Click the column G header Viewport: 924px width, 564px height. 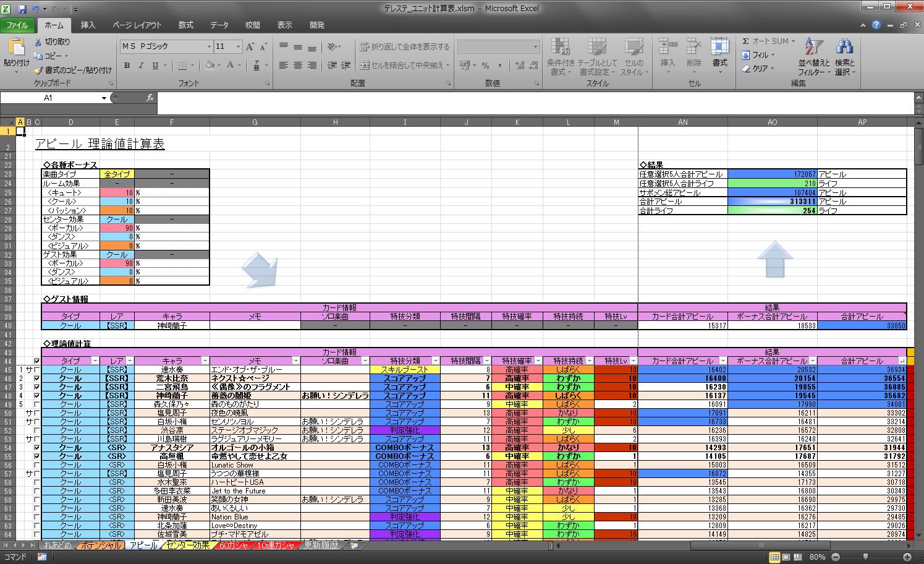click(x=255, y=122)
